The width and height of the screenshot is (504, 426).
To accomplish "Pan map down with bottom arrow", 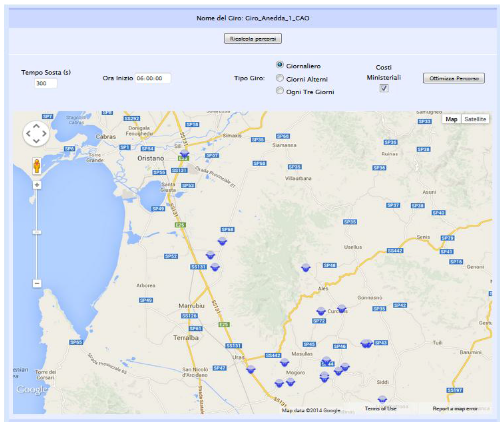I will tap(36, 141).
